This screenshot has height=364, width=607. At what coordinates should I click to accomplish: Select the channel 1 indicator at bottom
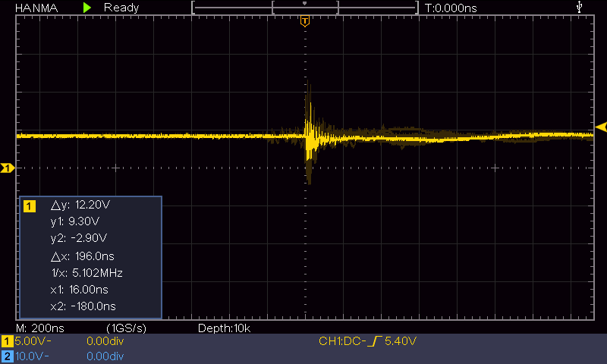[8, 342]
